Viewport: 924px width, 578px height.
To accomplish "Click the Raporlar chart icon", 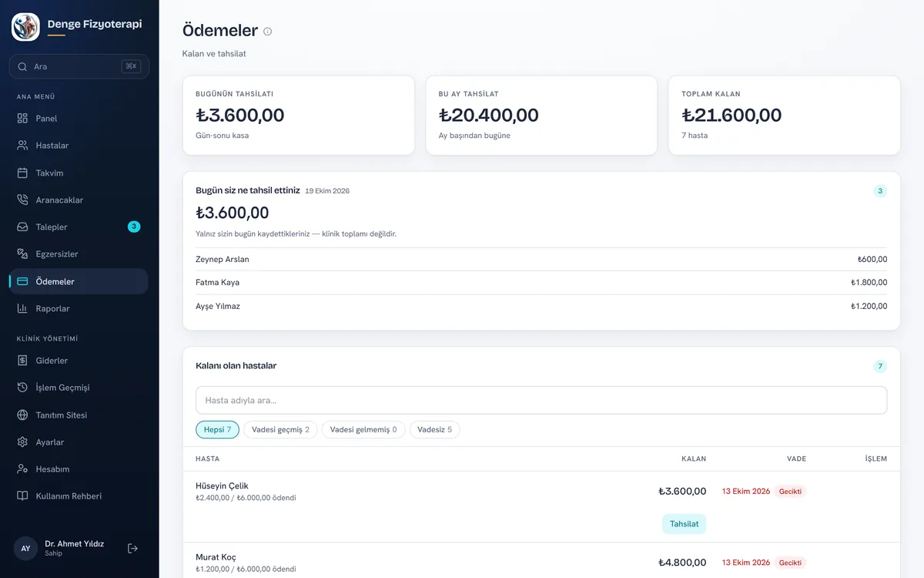I will [x=22, y=308].
